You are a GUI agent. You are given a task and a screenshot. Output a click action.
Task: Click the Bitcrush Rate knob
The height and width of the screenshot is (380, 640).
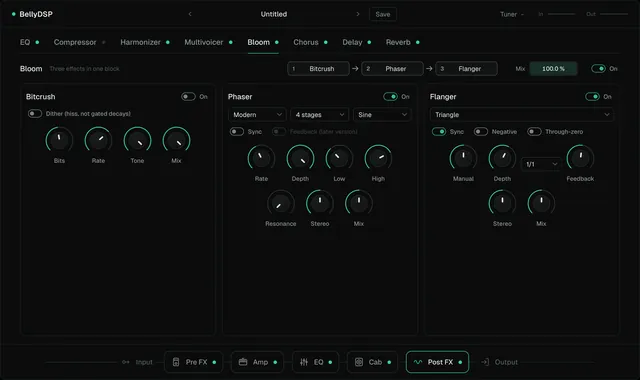coord(98,140)
